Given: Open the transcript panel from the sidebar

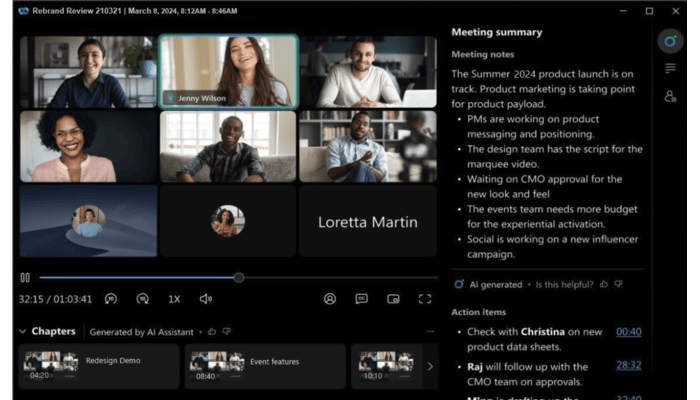Looking at the screenshot, I should [x=670, y=68].
